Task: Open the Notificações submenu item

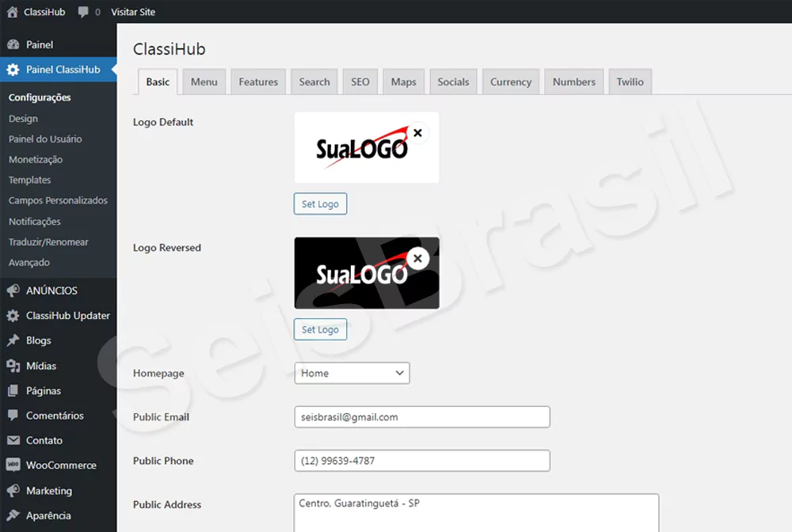Action: point(34,222)
